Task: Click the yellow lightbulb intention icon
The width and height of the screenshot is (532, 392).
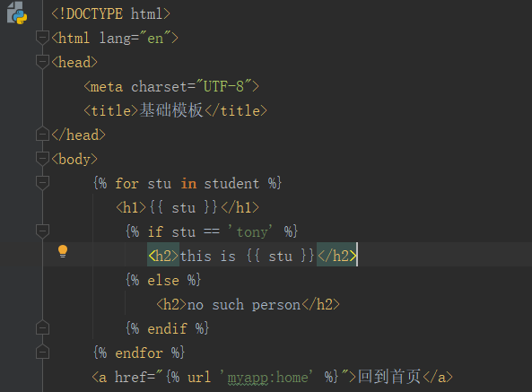Action: [63, 251]
